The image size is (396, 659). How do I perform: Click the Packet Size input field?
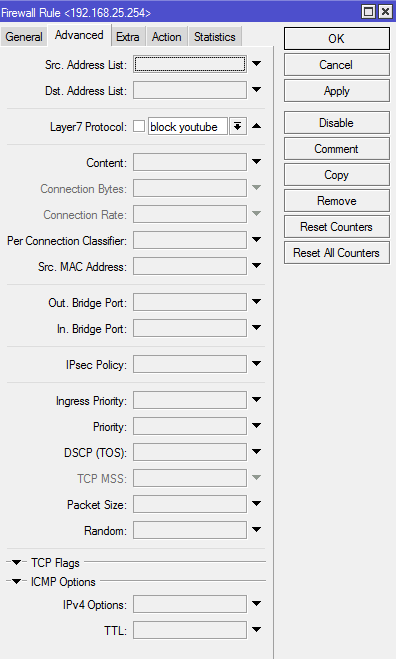tap(190, 504)
